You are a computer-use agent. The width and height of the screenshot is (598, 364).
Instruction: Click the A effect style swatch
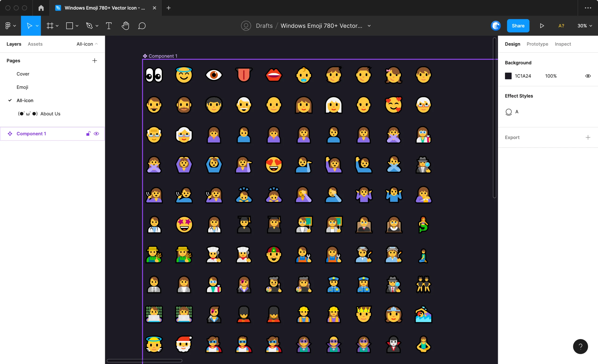pyautogui.click(x=509, y=112)
